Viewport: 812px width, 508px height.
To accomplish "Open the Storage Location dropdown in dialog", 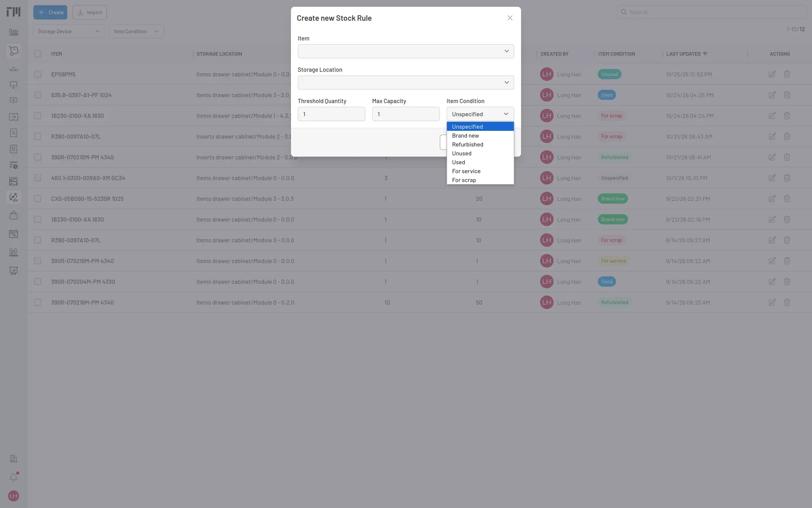I will 406,83.
